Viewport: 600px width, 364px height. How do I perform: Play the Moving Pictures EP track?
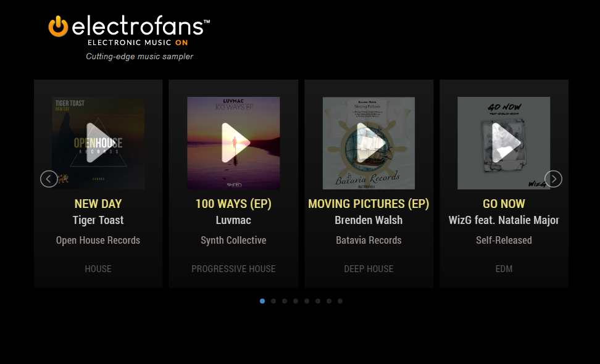point(369,143)
